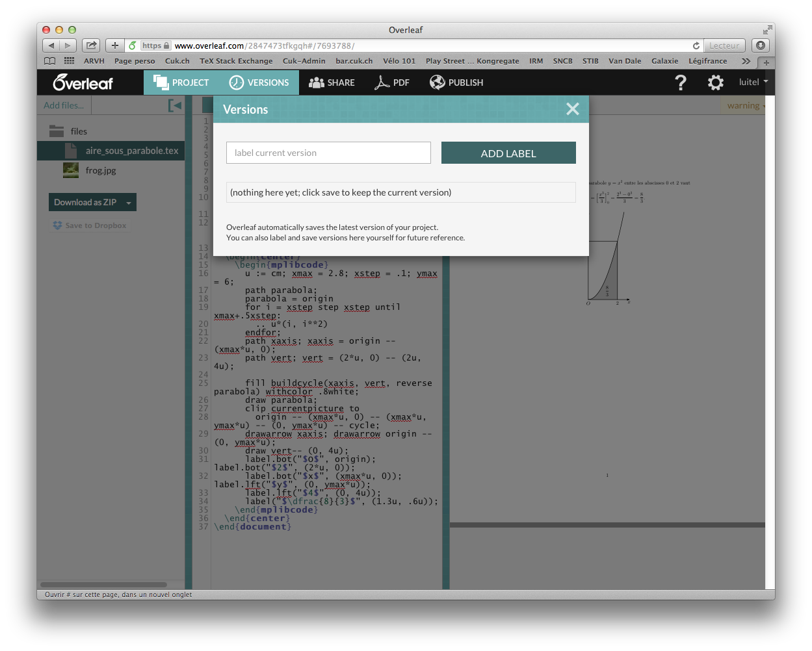Open the Reading List book icon

(x=50, y=61)
